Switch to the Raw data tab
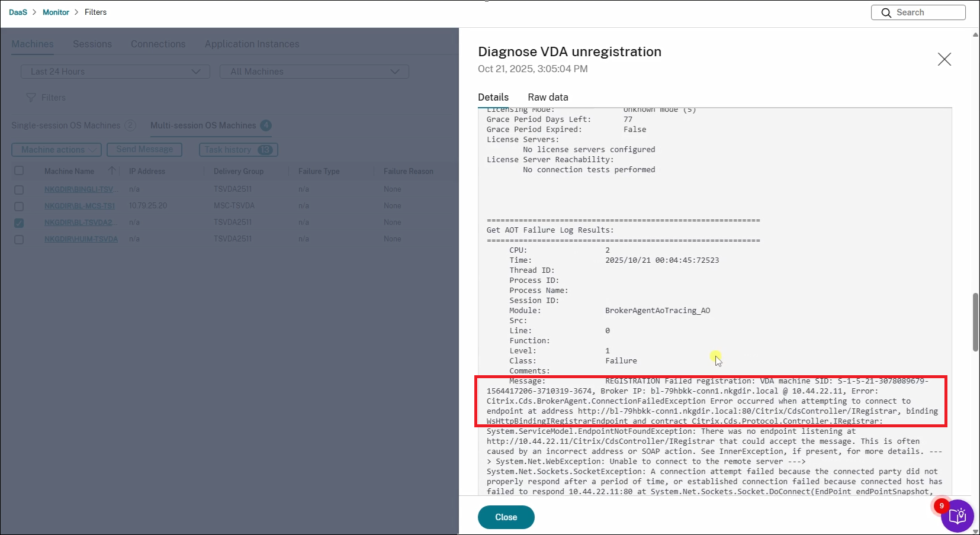980x535 pixels. point(548,97)
